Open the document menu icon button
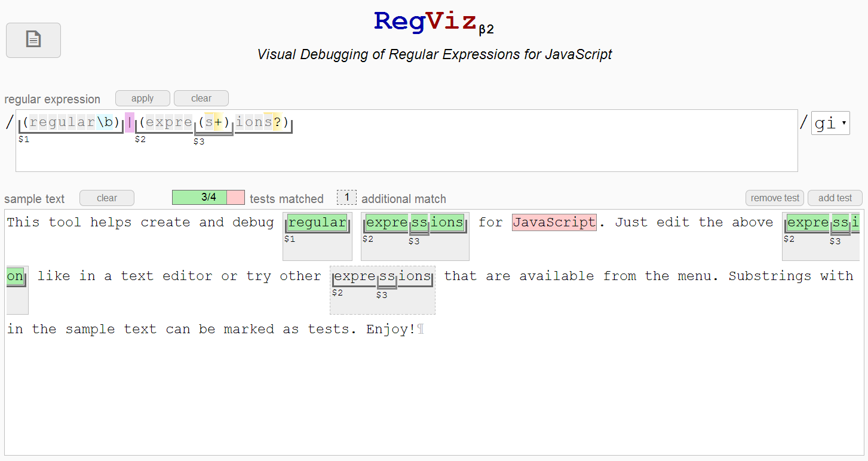 coord(33,40)
